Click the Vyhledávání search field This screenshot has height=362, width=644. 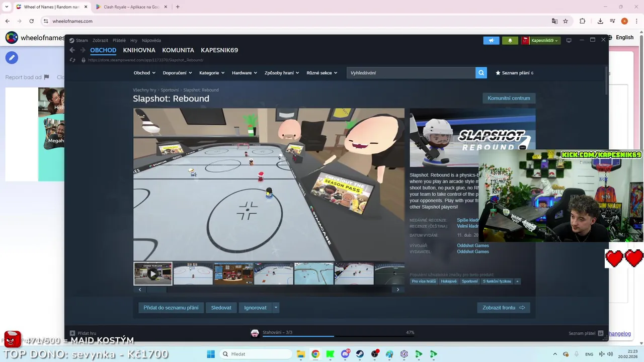411,73
